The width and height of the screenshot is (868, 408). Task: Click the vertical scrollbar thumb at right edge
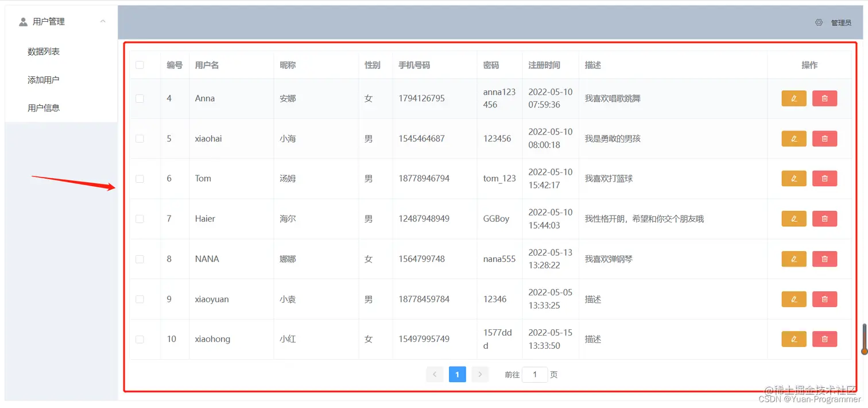(x=864, y=339)
